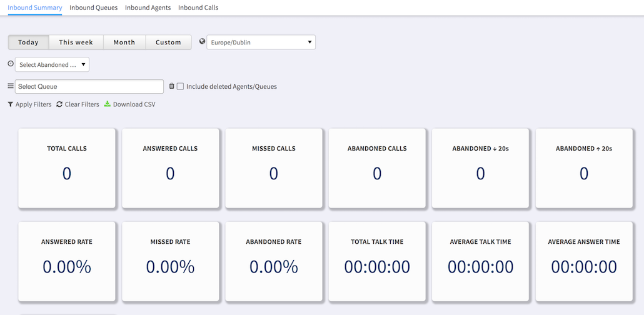
Task: Apply Filters link text
Action: click(33, 104)
